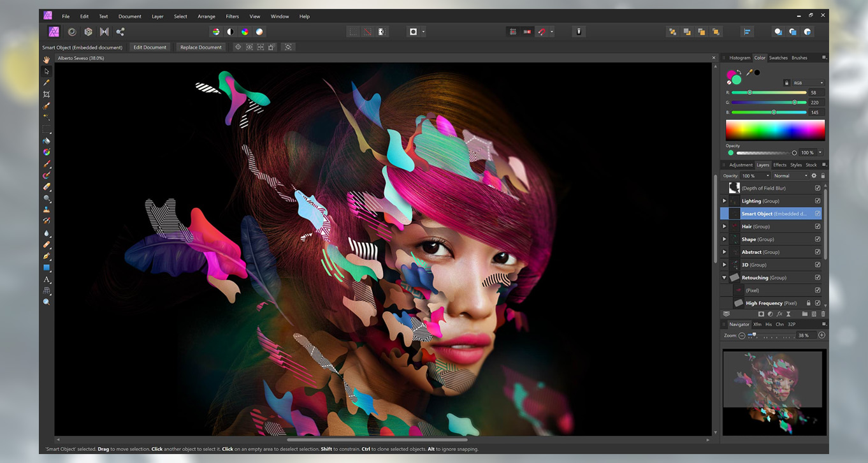Image resolution: width=868 pixels, height=463 pixels.
Task: Hide the Abstract group layer
Action: (818, 252)
